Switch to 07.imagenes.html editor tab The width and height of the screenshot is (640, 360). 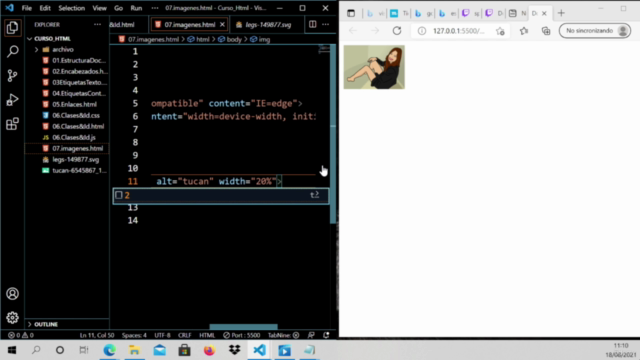[x=190, y=24]
